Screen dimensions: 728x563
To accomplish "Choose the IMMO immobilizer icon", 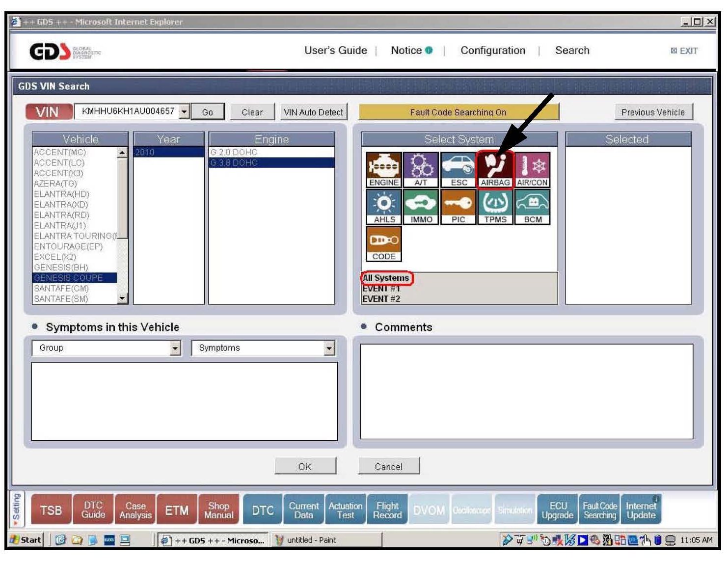I will pos(421,207).
